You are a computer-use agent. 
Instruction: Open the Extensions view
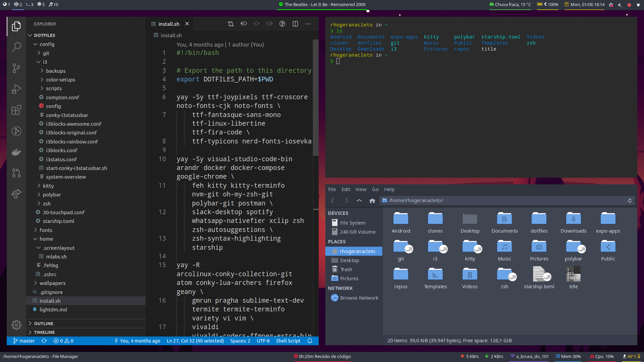pos(16,110)
